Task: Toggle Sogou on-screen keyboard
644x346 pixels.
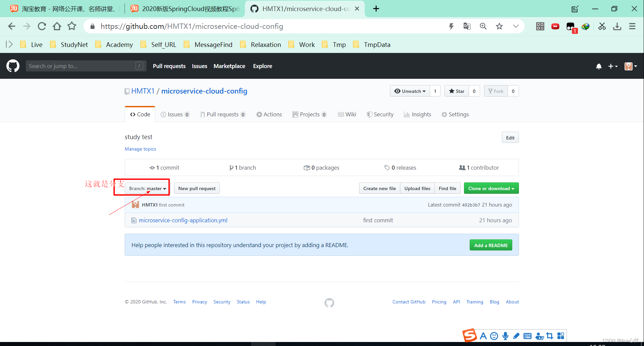Action: pos(527,336)
